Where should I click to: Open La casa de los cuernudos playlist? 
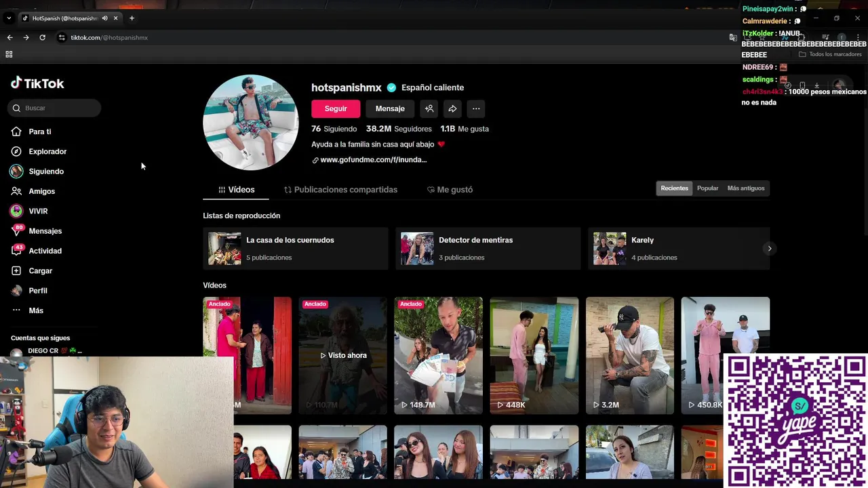[296, 249]
